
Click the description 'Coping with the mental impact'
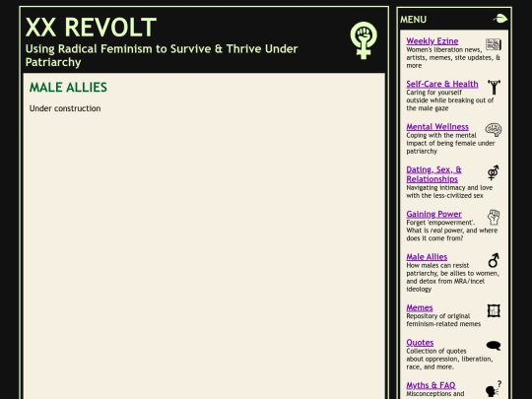(x=450, y=143)
